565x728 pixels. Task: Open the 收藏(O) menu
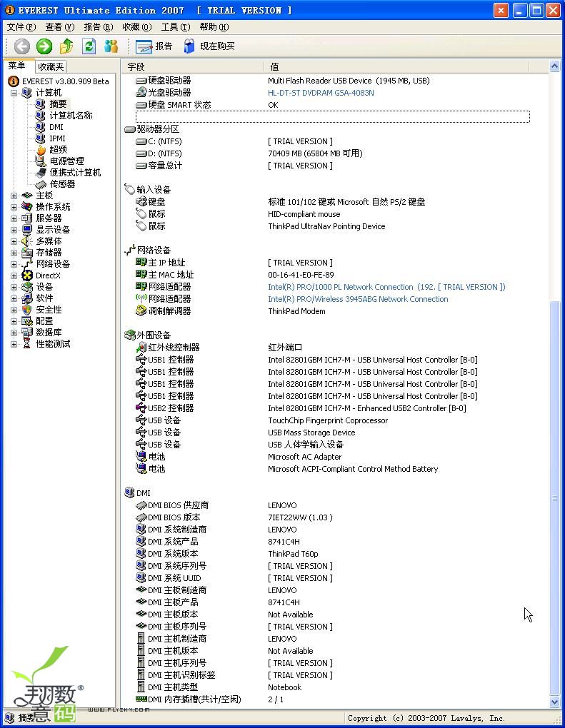coord(136,27)
